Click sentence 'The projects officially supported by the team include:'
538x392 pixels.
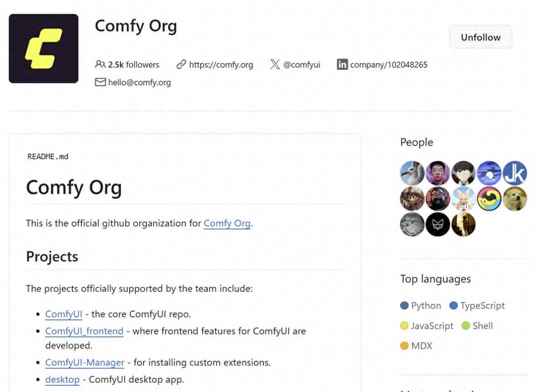[139, 289]
